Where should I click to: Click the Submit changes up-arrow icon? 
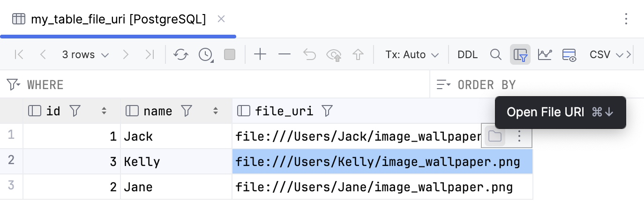(358, 55)
